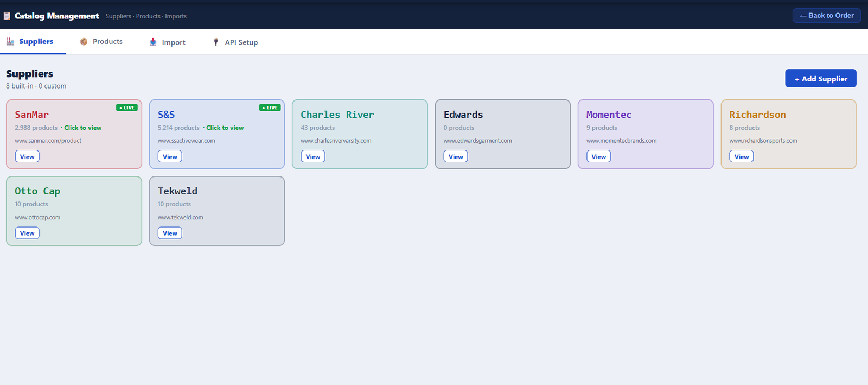Open the Products tab

coord(101,41)
